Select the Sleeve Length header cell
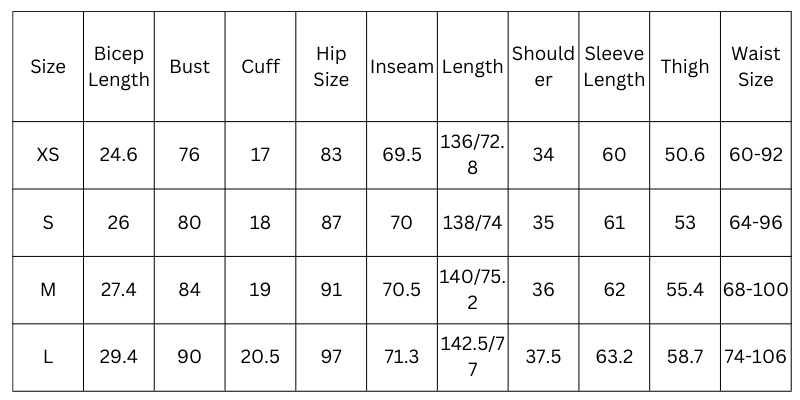The height and width of the screenshot is (400, 800). (x=614, y=67)
